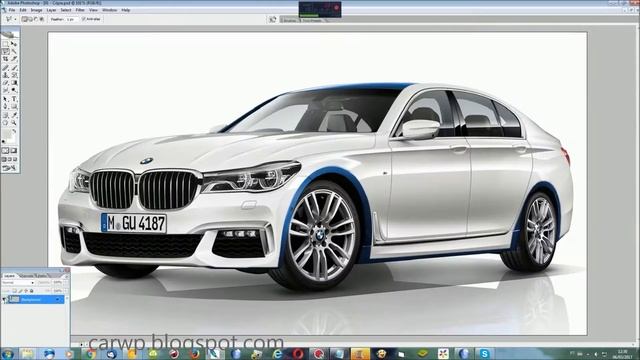Viewport: 640px width, 360px height.
Task: Open the Edit menu
Action: click(x=23, y=10)
